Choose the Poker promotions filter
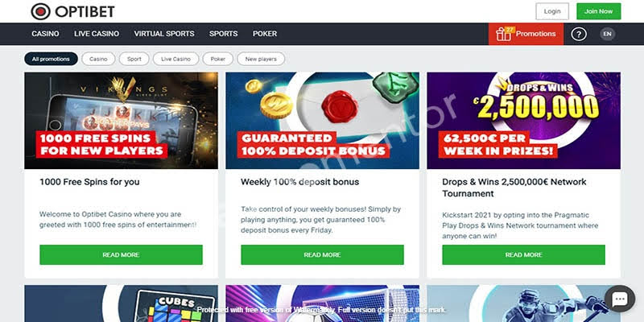Viewport: 644px width, 322px height. 217,59
